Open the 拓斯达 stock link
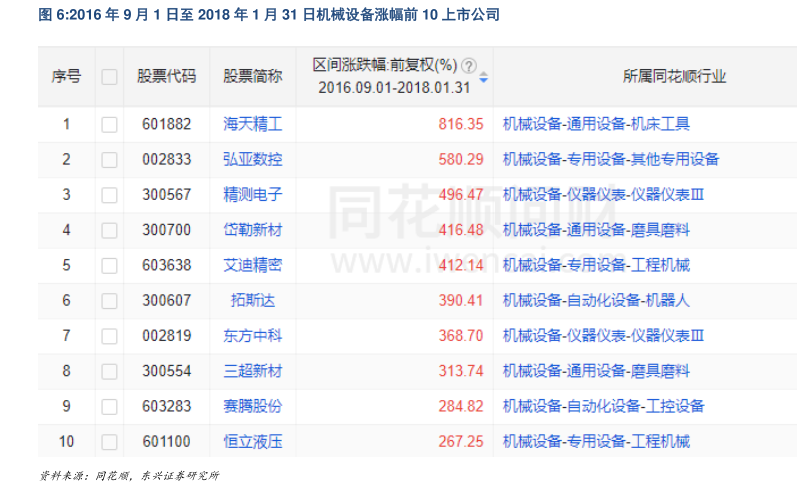 252,301
